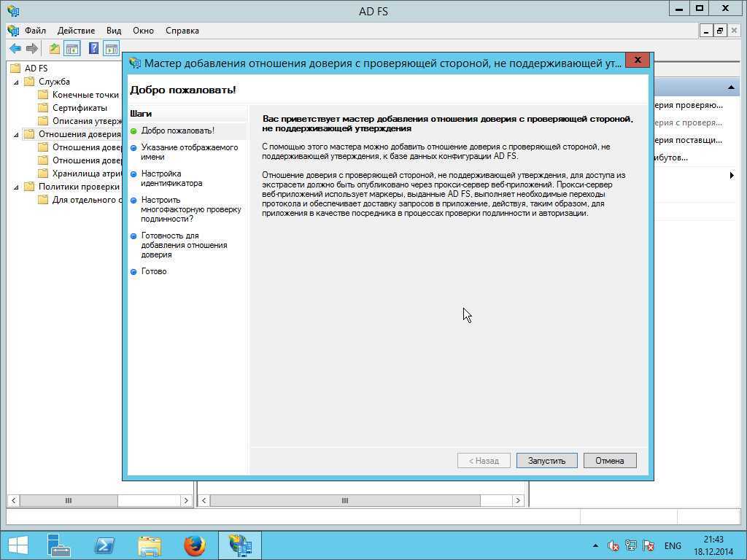Toggle the Show/Hide Action Pane toolbar icon
This screenshot has width=747, height=560.
pyautogui.click(x=111, y=49)
